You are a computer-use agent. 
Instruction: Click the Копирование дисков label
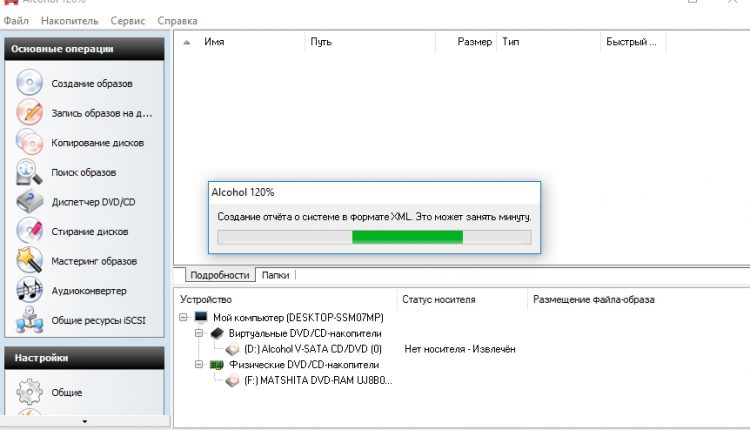point(98,143)
